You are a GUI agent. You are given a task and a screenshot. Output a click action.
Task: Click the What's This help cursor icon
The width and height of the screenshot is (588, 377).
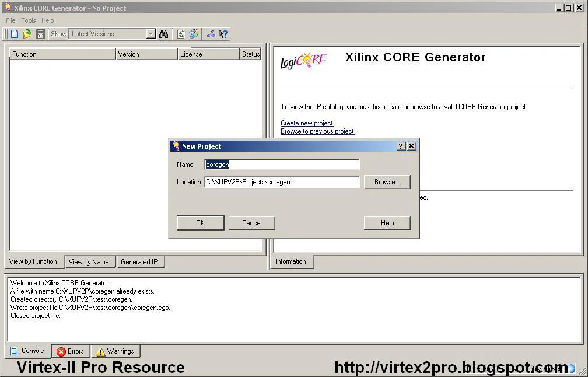coord(223,34)
